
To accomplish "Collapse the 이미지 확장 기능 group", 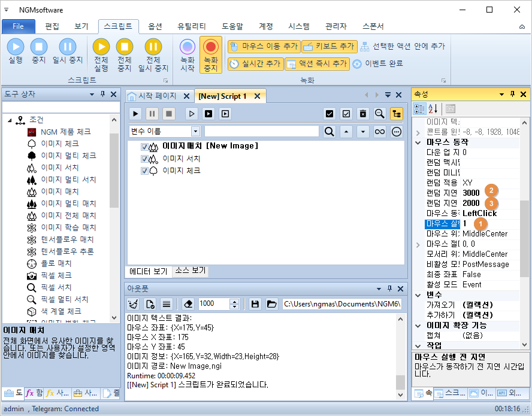I will click(x=418, y=326).
